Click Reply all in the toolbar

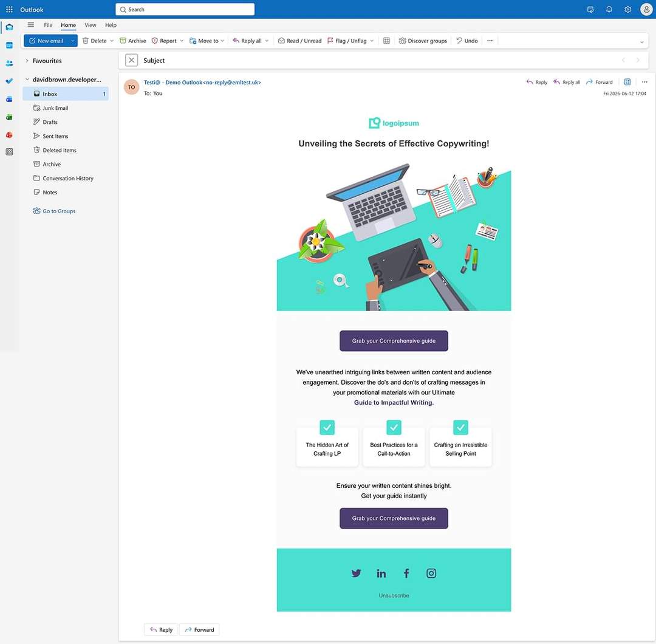(247, 41)
